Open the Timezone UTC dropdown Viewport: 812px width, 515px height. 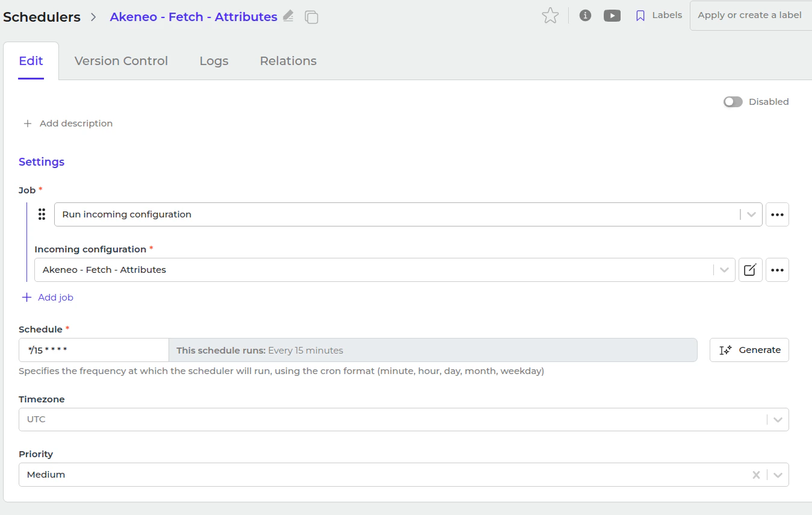[778, 419]
